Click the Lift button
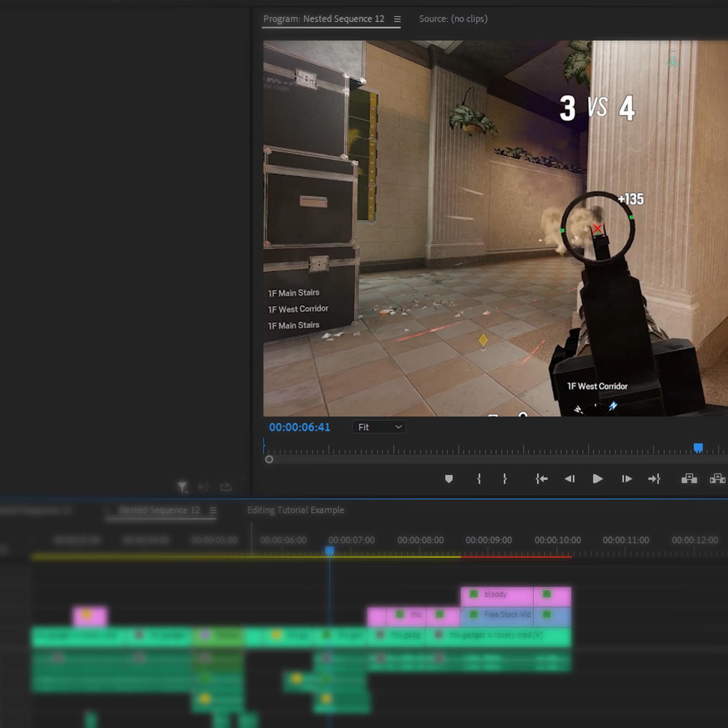 (x=689, y=479)
